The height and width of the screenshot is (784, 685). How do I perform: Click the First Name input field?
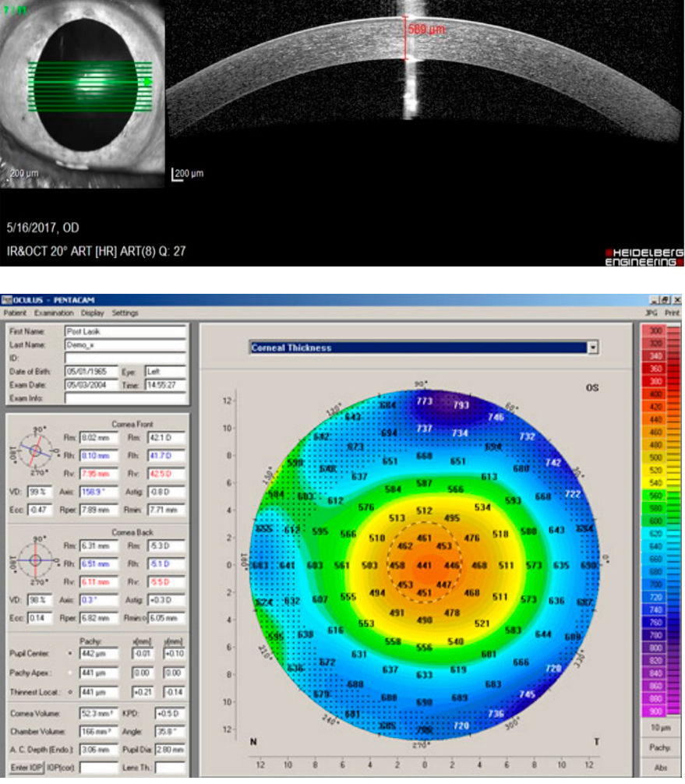point(125,331)
